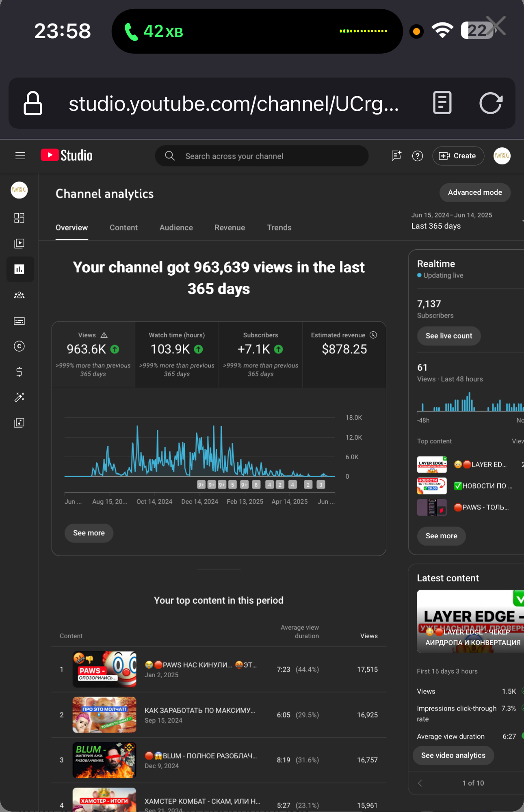Open the Subtitles icon in sidebar
The width and height of the screenshot is (524, 812).
(x=19, y=321)
